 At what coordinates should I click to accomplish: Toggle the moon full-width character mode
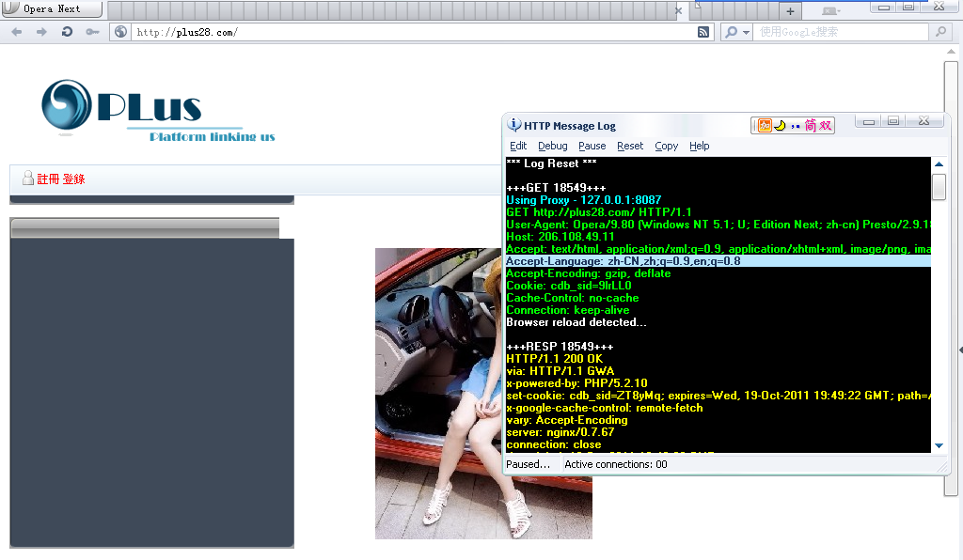781,124
